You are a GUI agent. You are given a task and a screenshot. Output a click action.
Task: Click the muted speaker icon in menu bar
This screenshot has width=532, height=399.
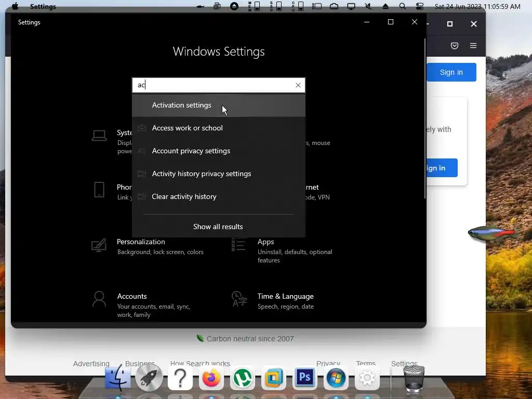(368, 6)
